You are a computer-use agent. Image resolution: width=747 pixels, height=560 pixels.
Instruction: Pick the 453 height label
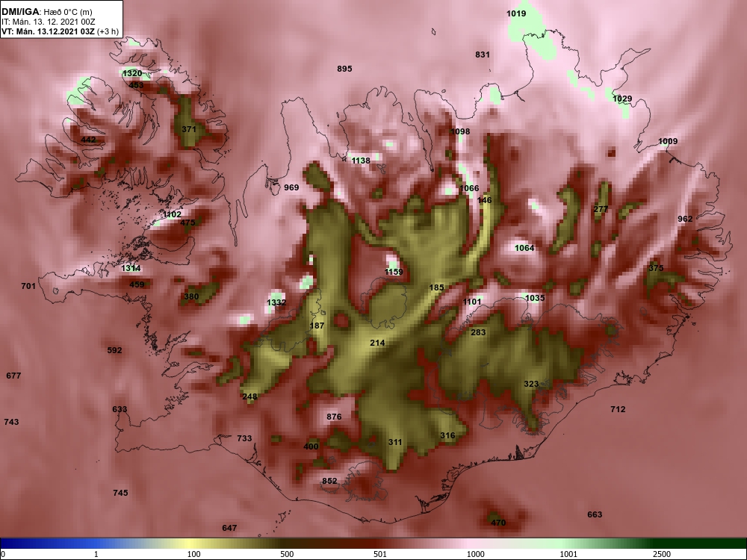pyautogui.click(x=136, y=85)
